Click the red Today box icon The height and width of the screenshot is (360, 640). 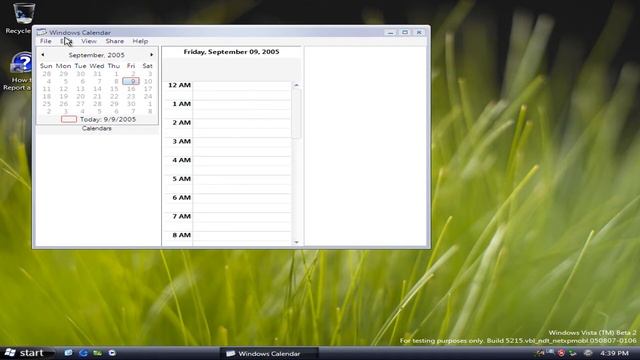(x=69, y=119)
